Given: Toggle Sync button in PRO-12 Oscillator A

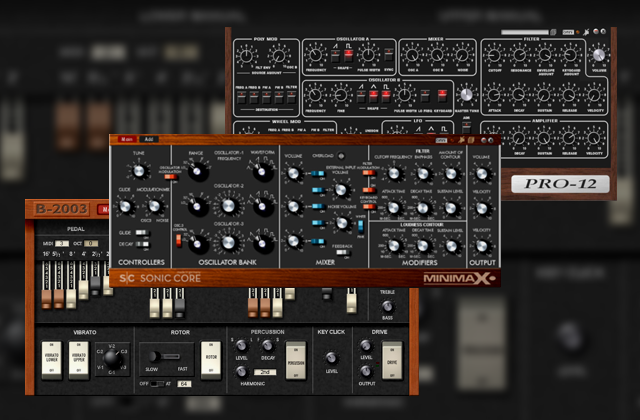Looking at the screenshot, I should point(389,55).
